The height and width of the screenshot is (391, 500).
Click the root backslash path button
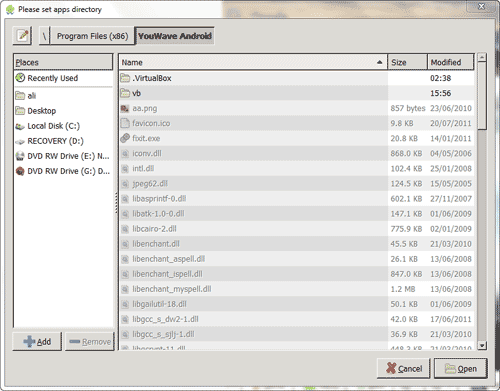[44, 35]
